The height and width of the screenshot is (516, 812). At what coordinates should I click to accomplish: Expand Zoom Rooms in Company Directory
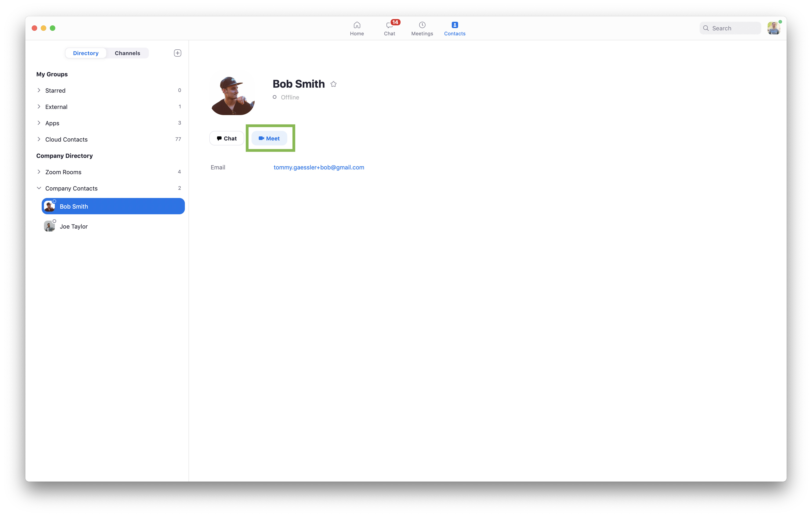[39, 172]
